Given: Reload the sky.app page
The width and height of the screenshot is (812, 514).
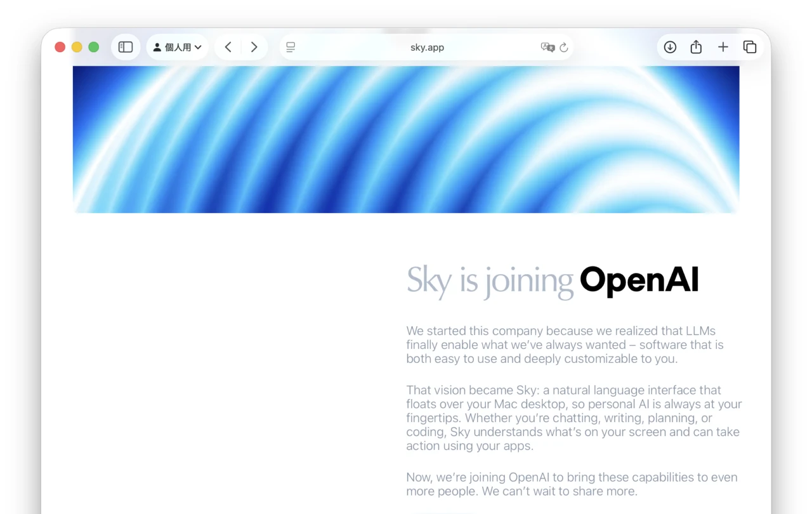Looking at the screenshot, I should 563,47.
